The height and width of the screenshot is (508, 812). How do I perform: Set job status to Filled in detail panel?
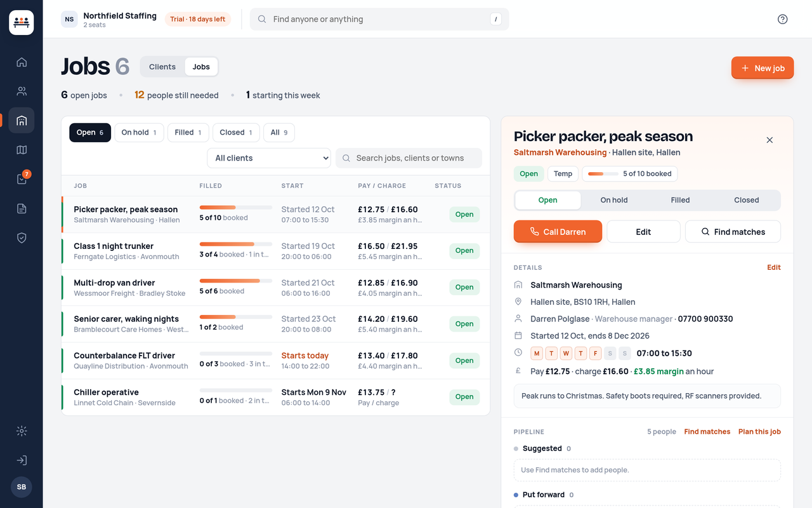(680, 200)
